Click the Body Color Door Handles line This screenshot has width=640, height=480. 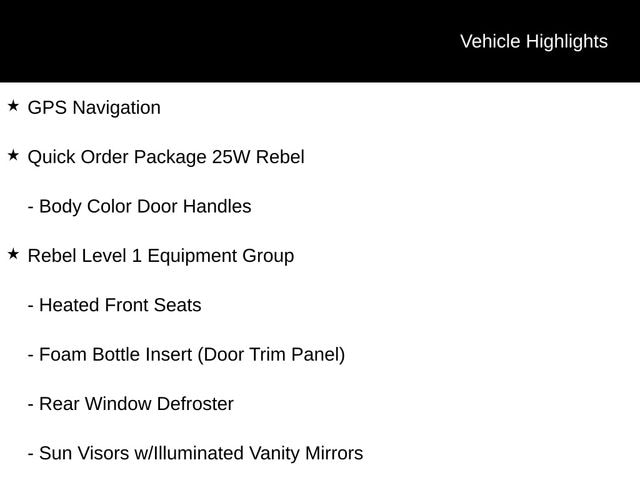coord(140,207)
